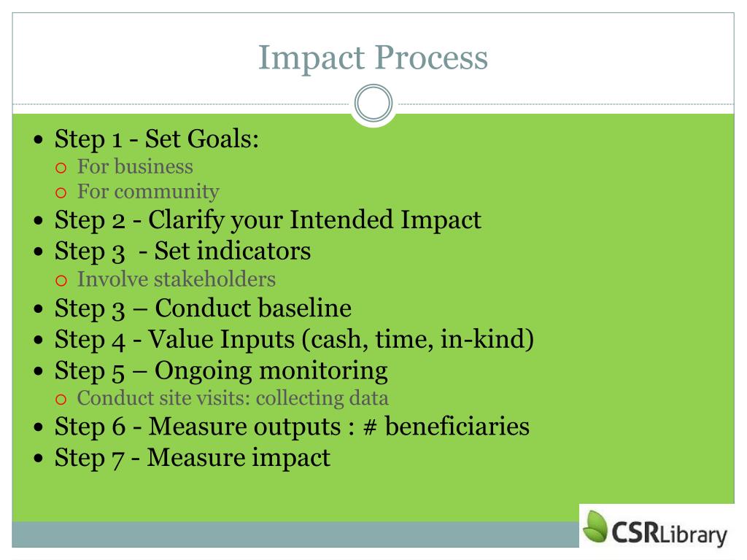The image size is (747, 560).
Task: Click the circle ornament below the title
Action: click(x=373, y=104)
